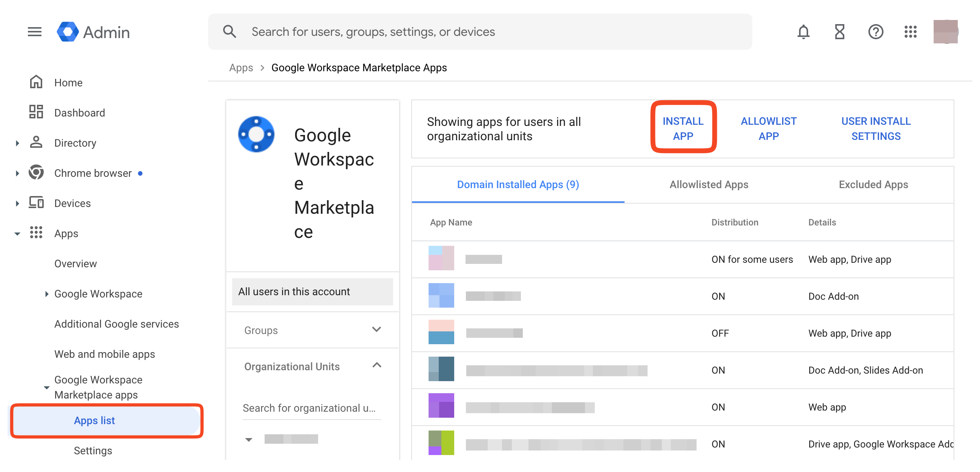Viewport: 980px width, 472px height.
Task: Collapse the Apps sidebar section
Action: click(x=17, y=234)
